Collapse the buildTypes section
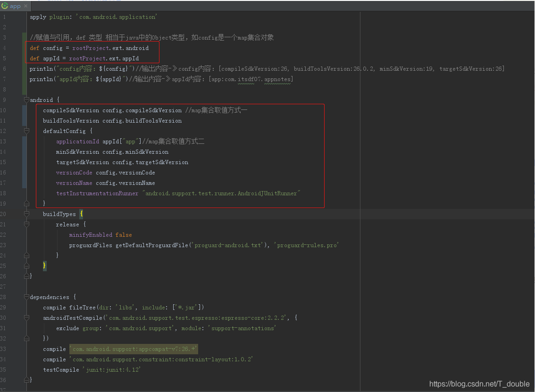Image resolution: width=535 pixels, height=392 pixels. tap(27, 214)
